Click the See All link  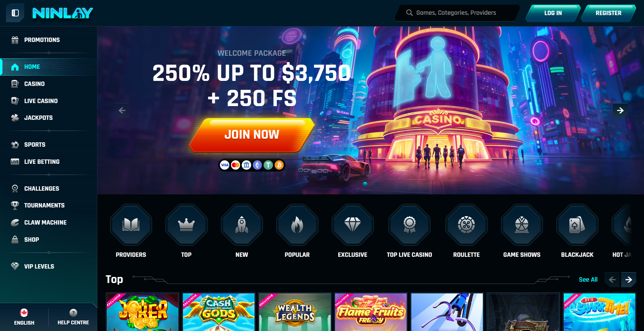(588, 280)
